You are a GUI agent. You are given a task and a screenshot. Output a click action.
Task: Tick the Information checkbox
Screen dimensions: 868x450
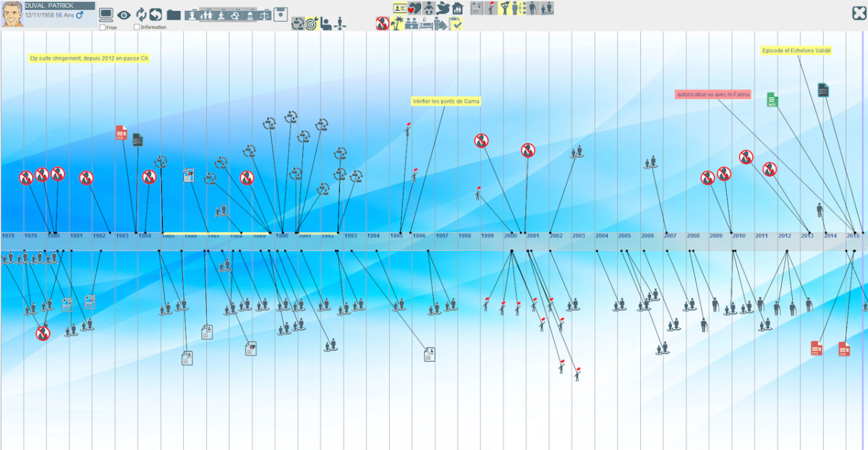[137, 27]
